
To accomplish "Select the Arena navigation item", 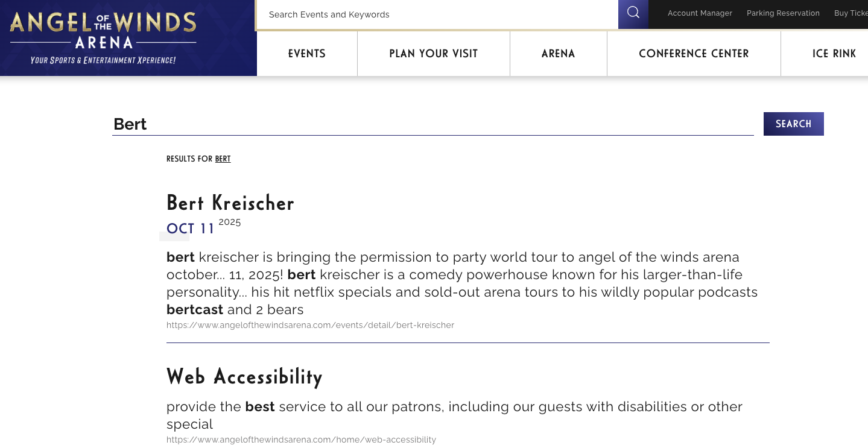I will click(x=559, y=54).
